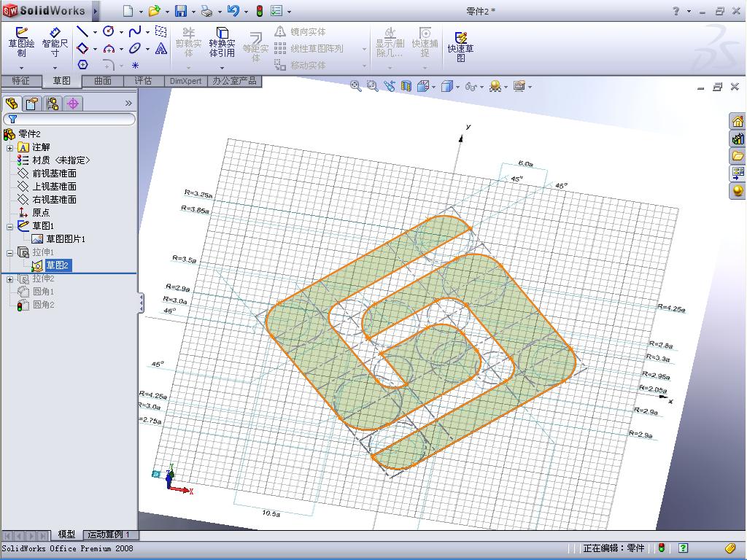Open Design Library in task pane
Image resolution: width=747 pixels, height=560 pixels.
click(x=738, y=139)
